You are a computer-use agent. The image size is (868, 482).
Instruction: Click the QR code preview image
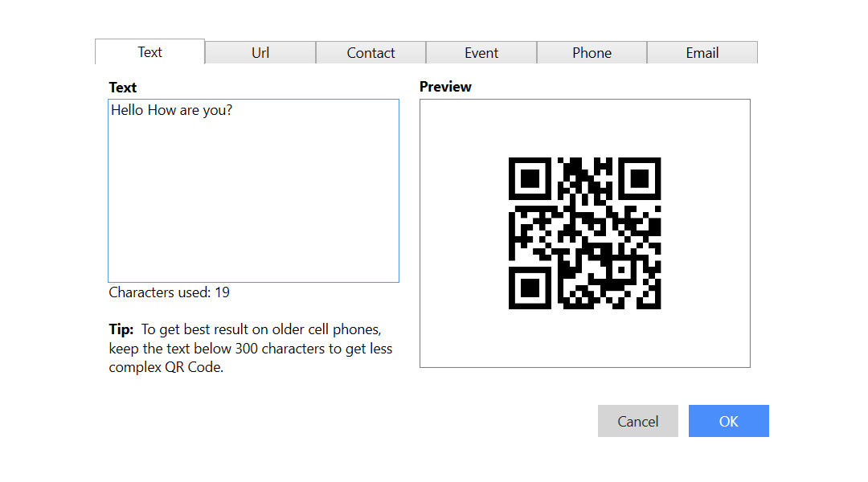click(584, 231)
